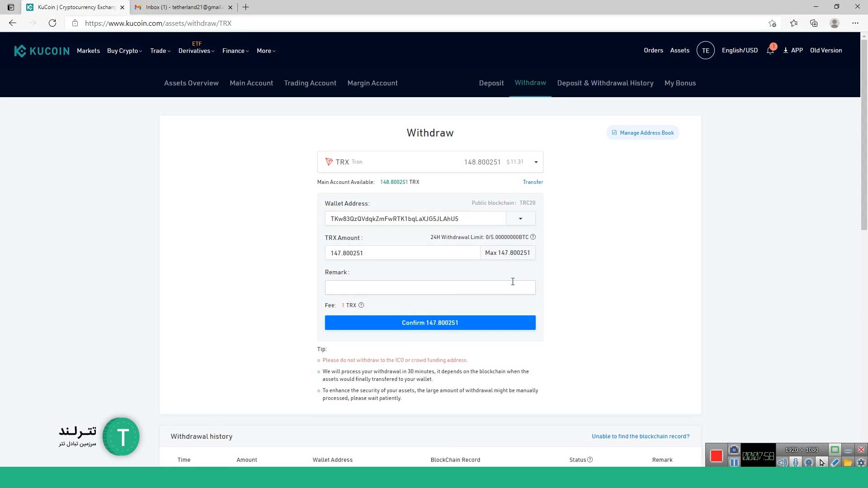The width and height of the screenshot is (868, 488).
Task: Open the My Bonus tab
Action: [x=680, y=83]
